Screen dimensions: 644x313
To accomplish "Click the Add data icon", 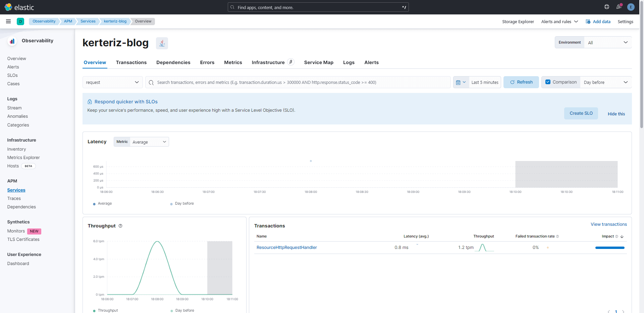I will point(588,21).
